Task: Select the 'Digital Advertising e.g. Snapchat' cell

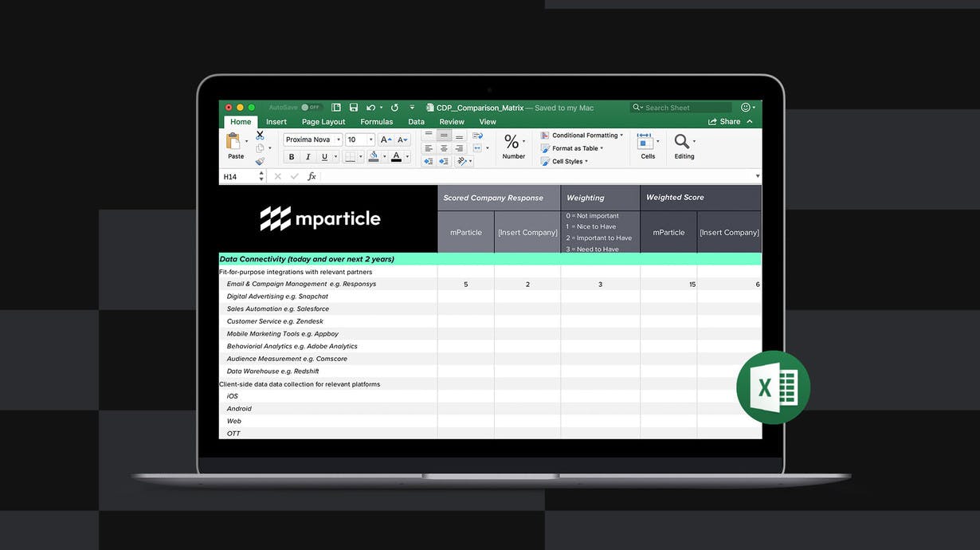Action: pyautogui.click(x=328, y=297)
